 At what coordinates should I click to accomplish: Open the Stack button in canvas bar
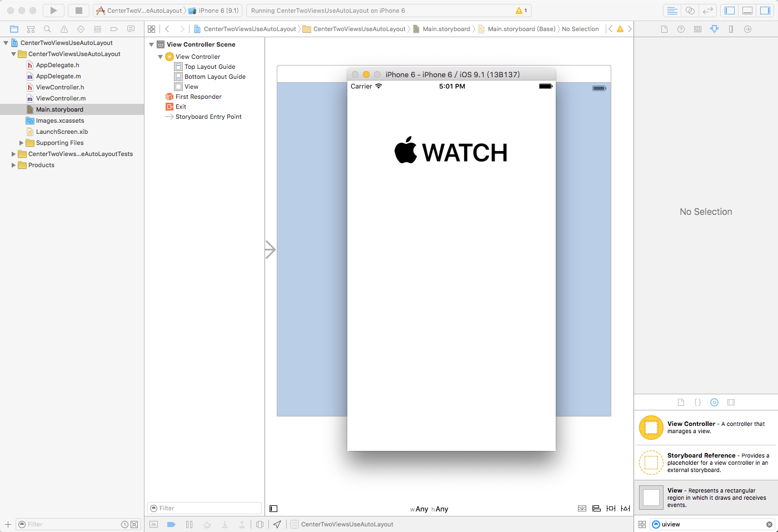point(582,508)
